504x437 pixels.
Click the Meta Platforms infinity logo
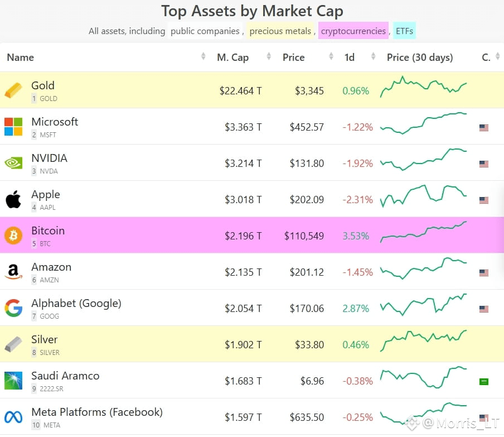[x=13, y=417]
